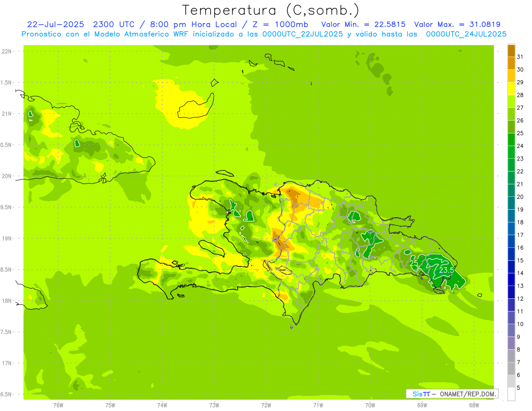Click the legend swatch between 30 and 31
This screenshot has height=411, width=532.
(511, 63)
